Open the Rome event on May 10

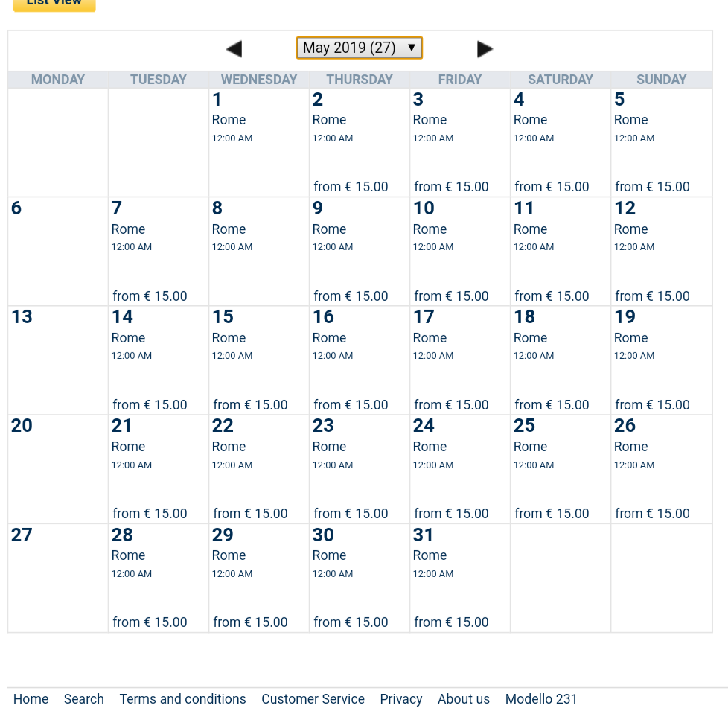point(430,229)
